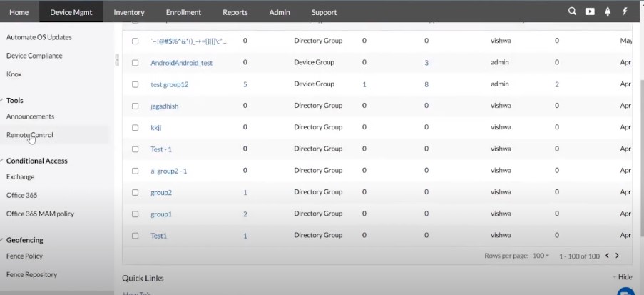
Task: Open Announcements under Tools
Action: [x=31, y=116]
